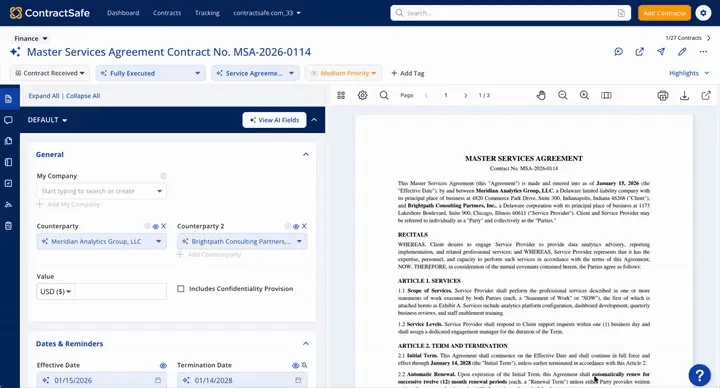Remove the Counterparty 2 field X
The height and width of the screenshot is (388, 720).
[304, 226]
